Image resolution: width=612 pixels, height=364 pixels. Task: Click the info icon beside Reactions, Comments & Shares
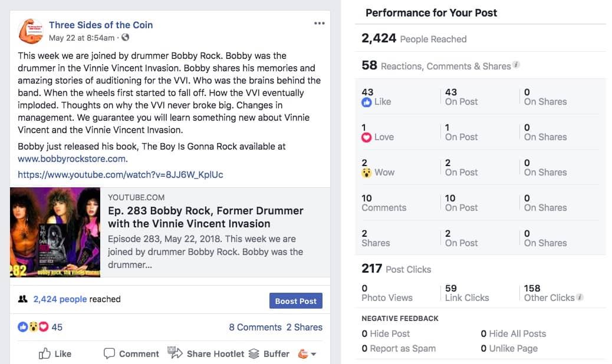[x=516, y=65]
